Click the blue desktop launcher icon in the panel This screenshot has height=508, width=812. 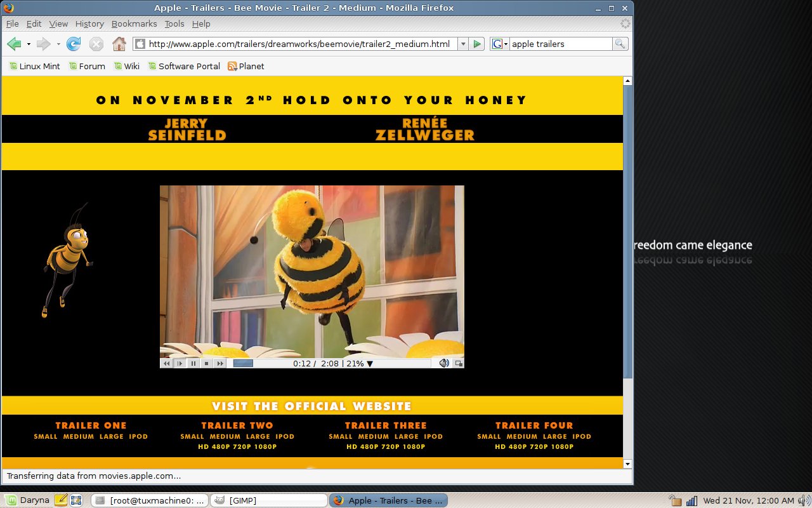pyautogui.click(x=75, y=500)
